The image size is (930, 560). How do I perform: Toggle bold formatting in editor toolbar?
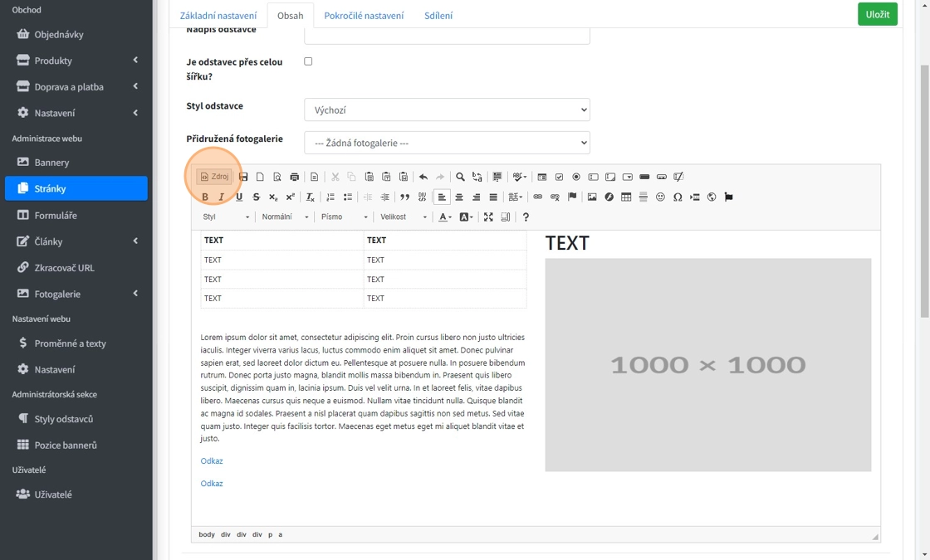click(205, 197)
